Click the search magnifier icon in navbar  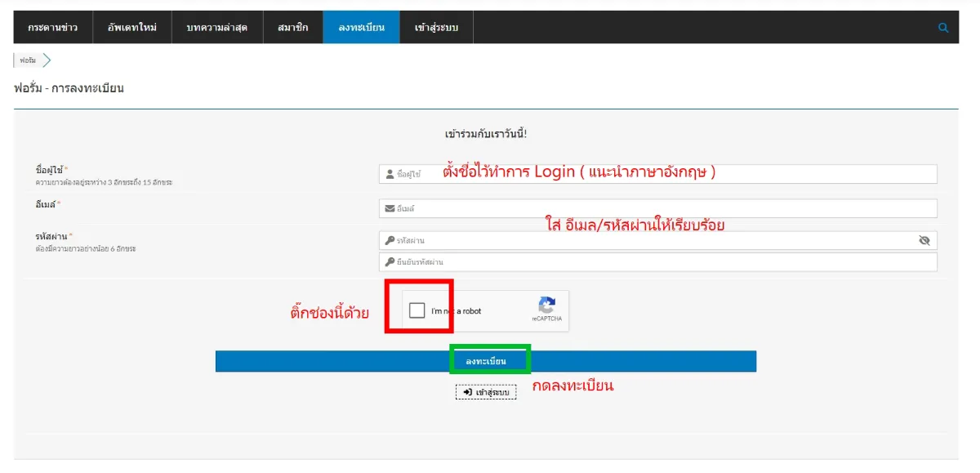(x=943, y=28)
